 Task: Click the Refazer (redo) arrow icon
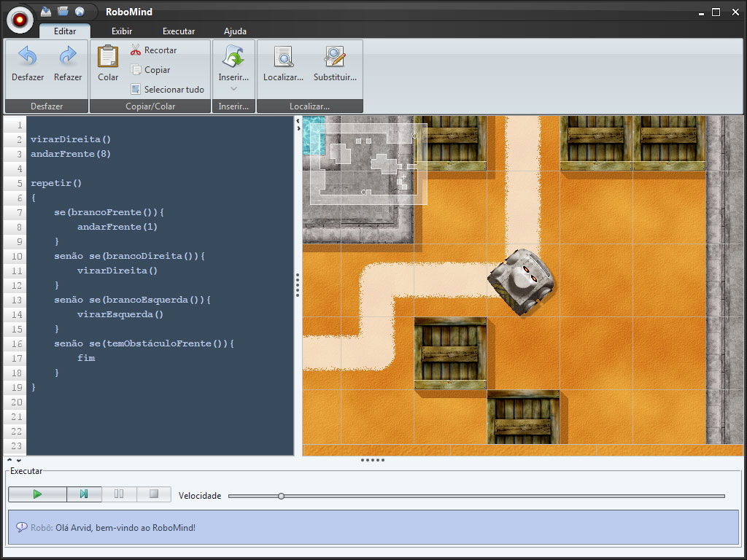[x=68, y=56]
